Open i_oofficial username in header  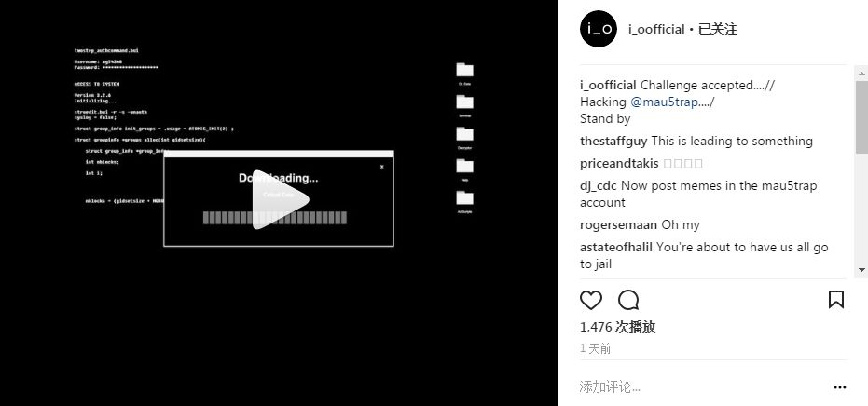click(656, 29)
